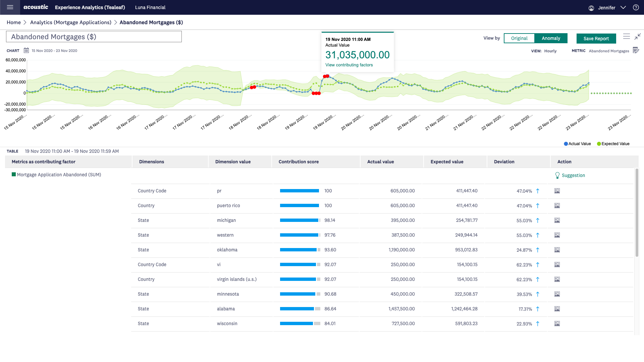The image size is (644, 362).
Task: Click the Save Report button
Action: [x=596, y=39]
